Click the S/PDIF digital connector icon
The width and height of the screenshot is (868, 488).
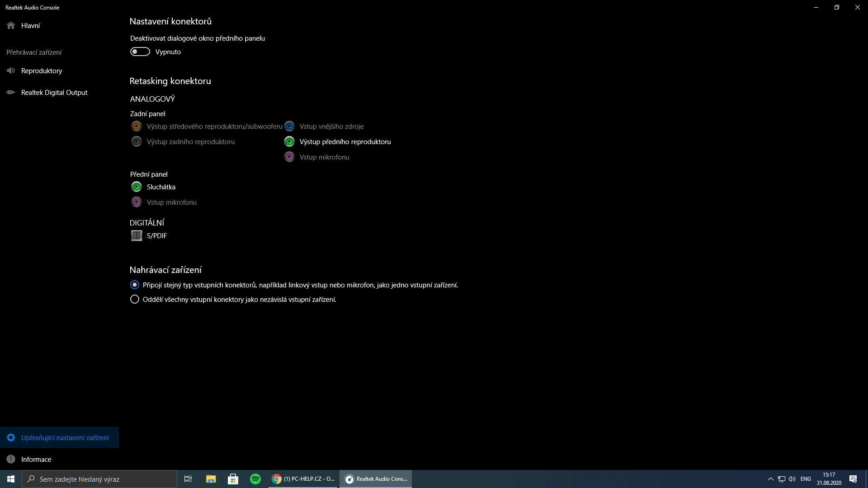(137, 235)
